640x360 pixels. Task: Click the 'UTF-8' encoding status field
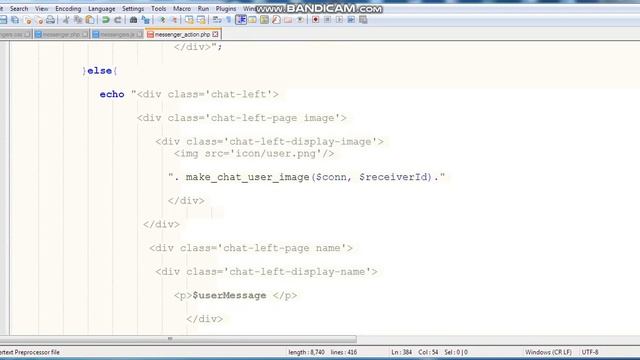click(x=590, y=352)
